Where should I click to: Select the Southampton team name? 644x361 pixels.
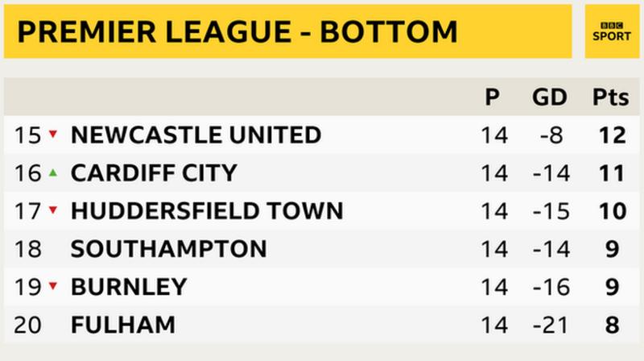(x=169, y=249)
